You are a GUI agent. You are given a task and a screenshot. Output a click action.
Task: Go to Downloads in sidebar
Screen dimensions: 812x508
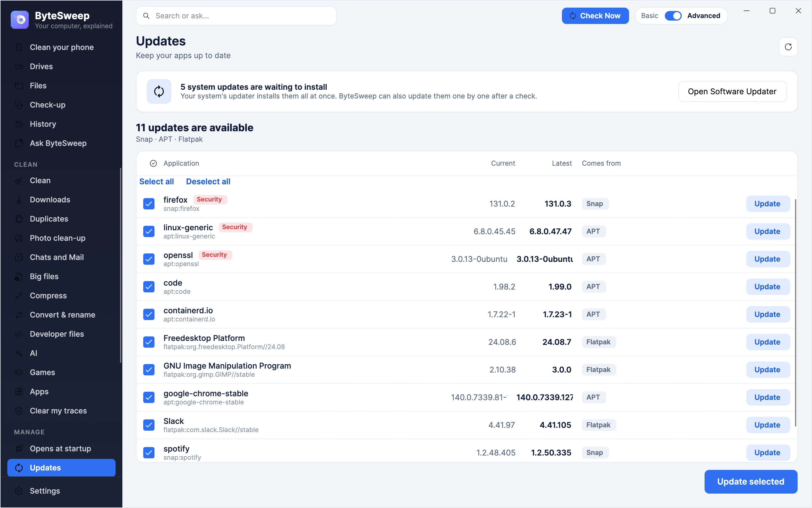[61, 200]
